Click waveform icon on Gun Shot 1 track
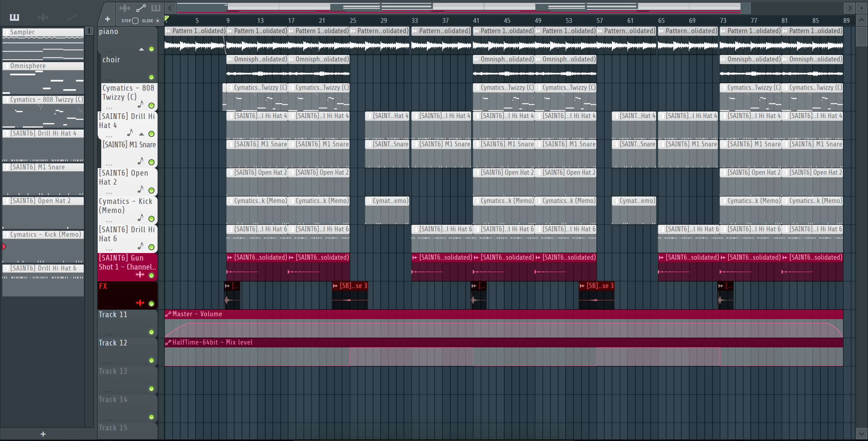868x441 pixels. tap(140, 275)
